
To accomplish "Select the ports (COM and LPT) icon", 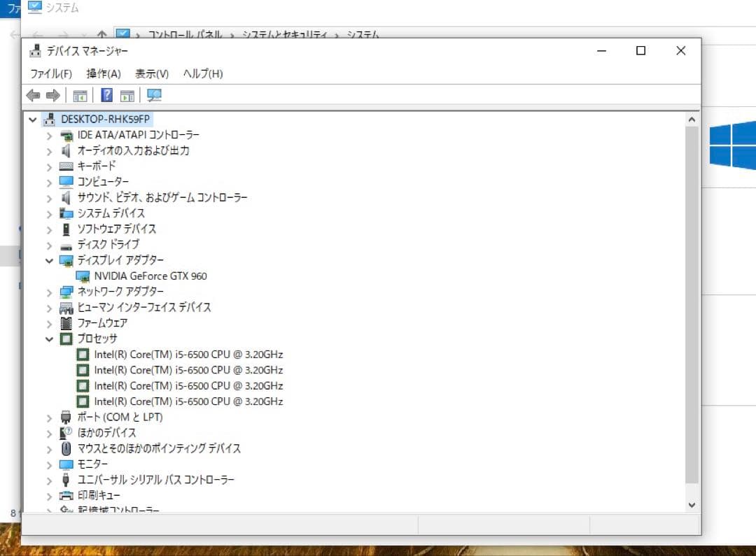I will tap(66, 418).
